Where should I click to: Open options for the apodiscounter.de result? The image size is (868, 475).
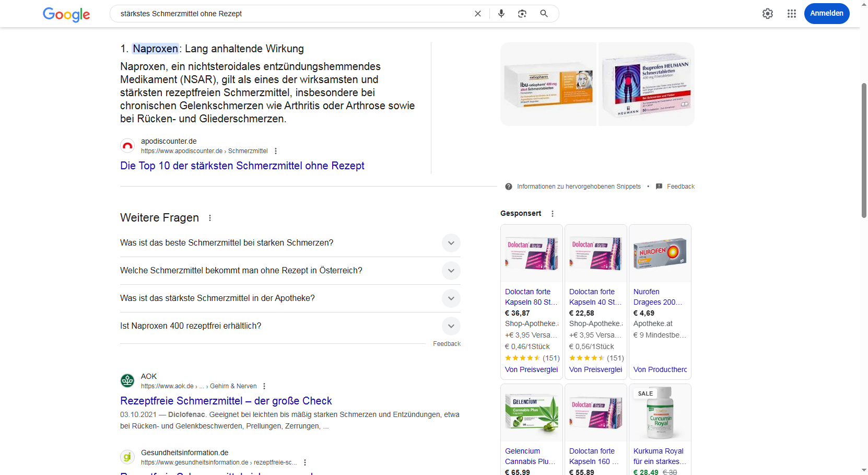[x=276, y=151]
